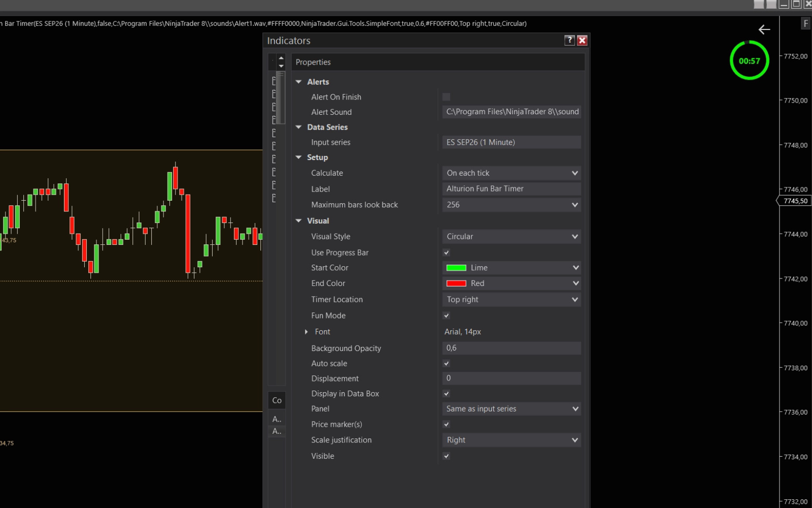
Task: Open the Calculate dropdown
Action: (x=512, y=173)
